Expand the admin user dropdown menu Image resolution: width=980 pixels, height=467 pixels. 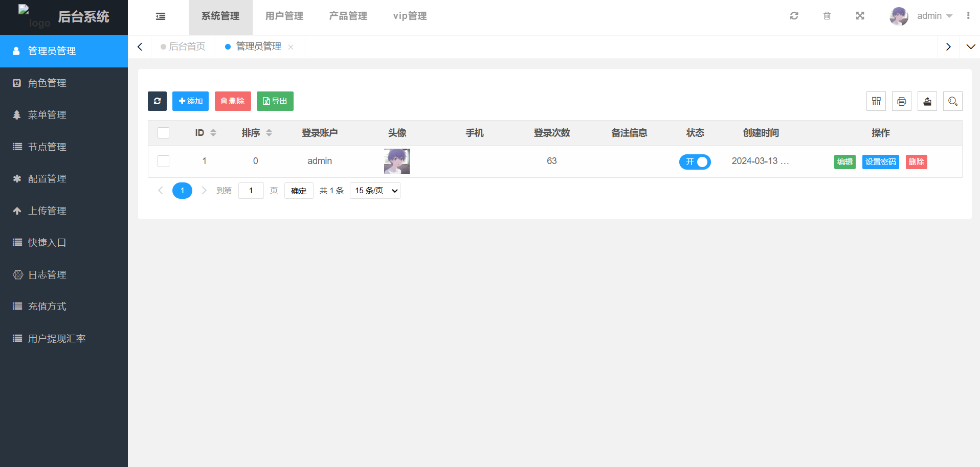934,16
